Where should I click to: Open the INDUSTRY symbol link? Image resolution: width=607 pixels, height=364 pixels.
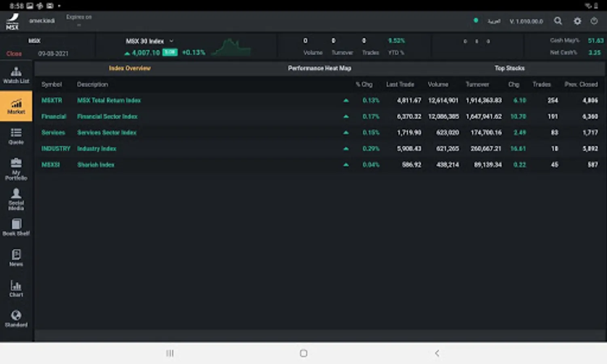tap(56, 149)
